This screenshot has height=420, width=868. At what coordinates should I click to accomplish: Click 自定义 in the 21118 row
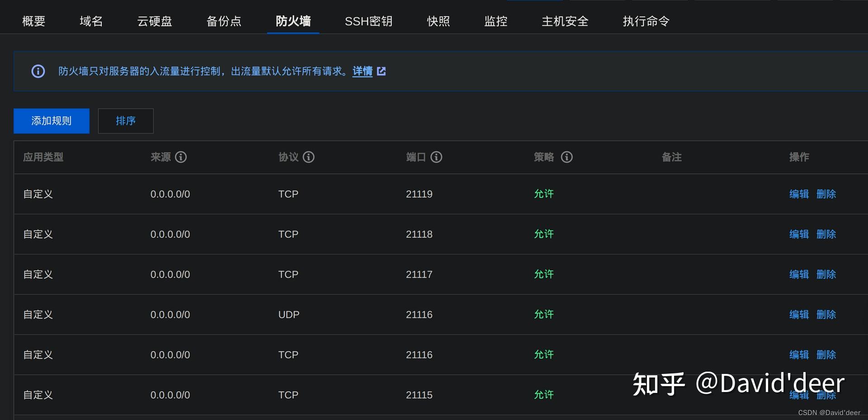[x=38, y=234]
